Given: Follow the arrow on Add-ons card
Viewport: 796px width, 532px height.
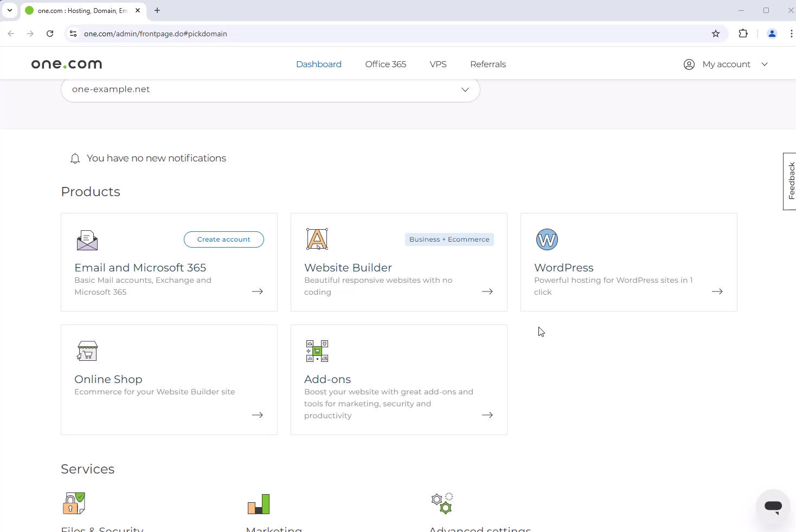Looking at the screenshot, I should [x=487, y=415].
